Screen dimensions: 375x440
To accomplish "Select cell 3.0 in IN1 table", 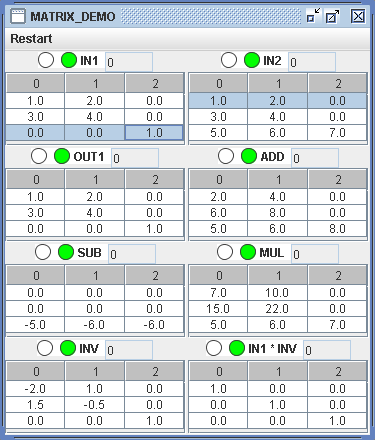I will click(x=35, y=117).
